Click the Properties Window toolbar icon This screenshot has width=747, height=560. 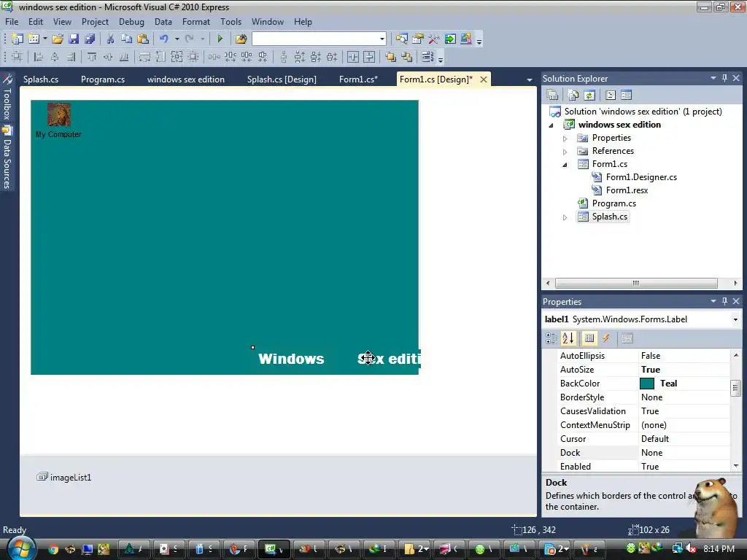coord(418,39)
